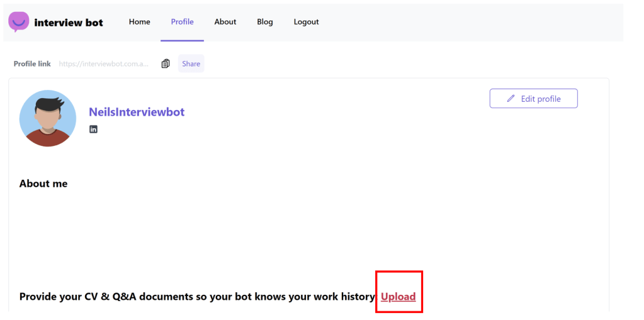Click the profile link URL field
The width and height of the screenshot is (644, 320).
104,63
